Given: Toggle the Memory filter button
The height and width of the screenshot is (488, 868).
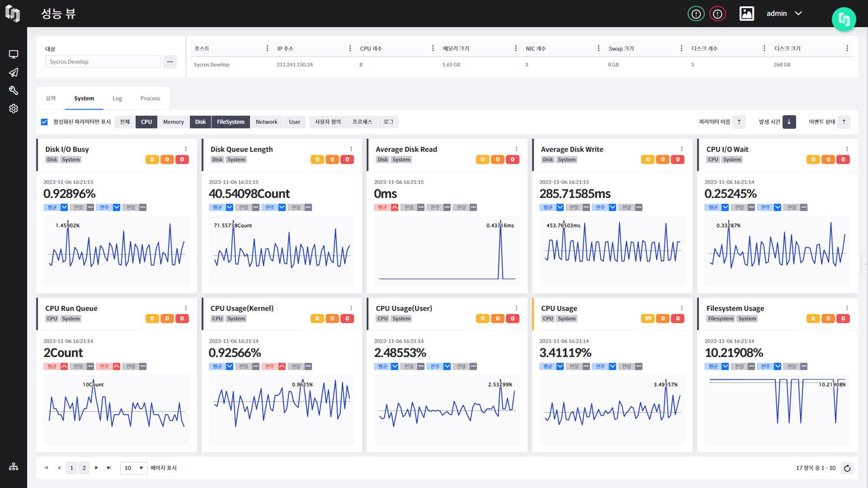Looking at the screenshot, I should (173, 122).
